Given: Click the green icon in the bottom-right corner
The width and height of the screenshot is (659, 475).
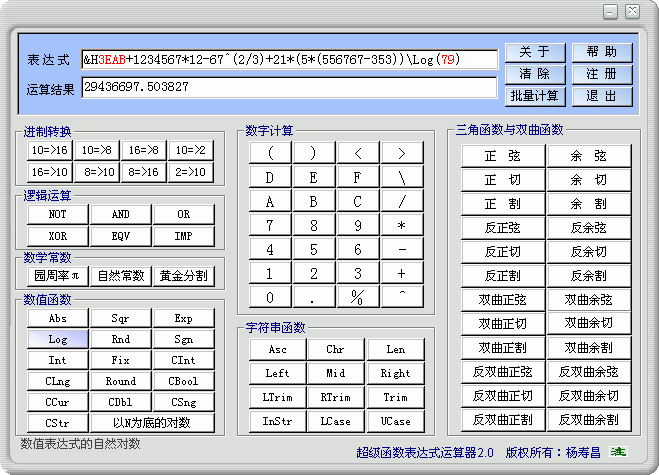Looking at the screenshot, I should tap(618, 452).
